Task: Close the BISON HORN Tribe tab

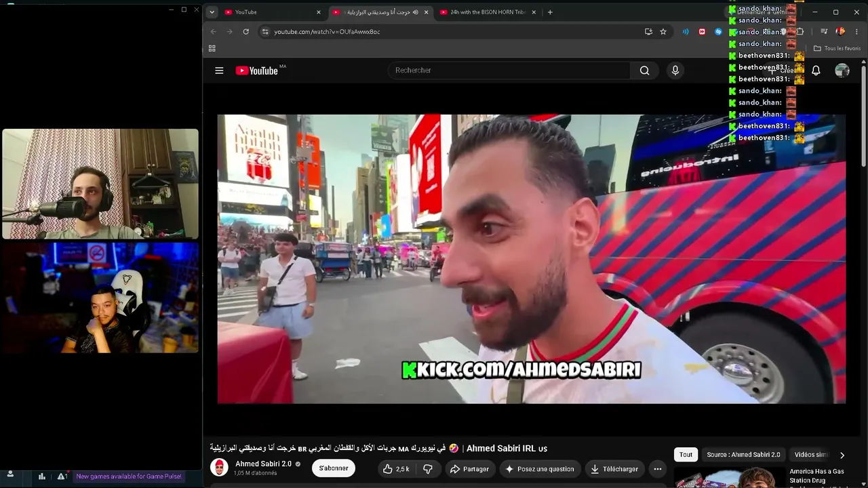Action: [x=534, y=12]
